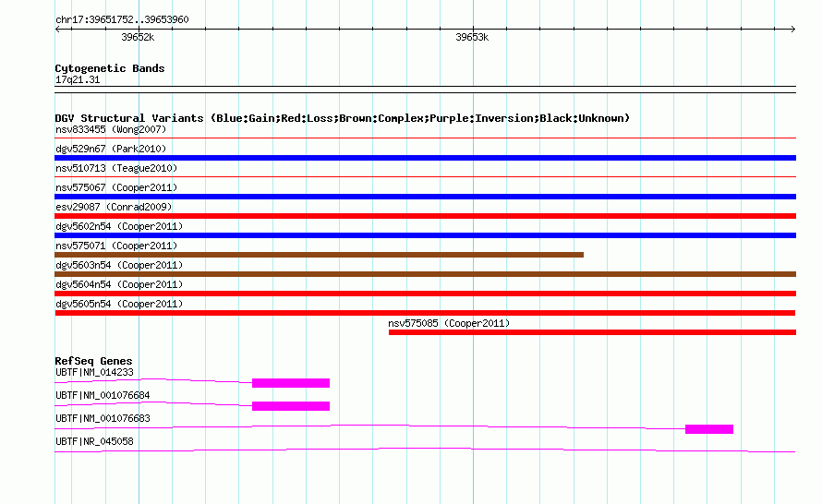This screenshot has height=504, width=822.
Task: Click the blue dgv529n67 gain bar
Action: pyautogui.click(x=425, y=158)
